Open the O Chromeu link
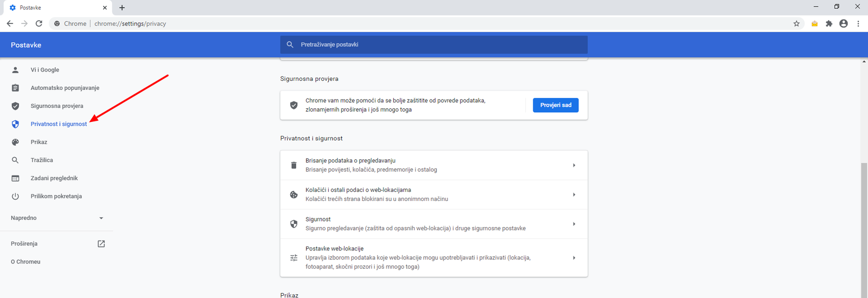 [25, 262]
